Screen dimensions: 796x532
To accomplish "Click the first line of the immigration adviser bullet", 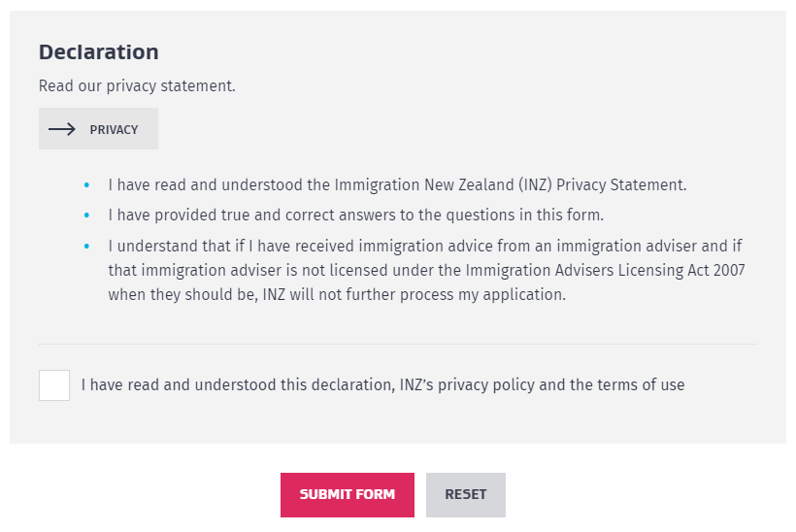I will [x=425, y=246].
